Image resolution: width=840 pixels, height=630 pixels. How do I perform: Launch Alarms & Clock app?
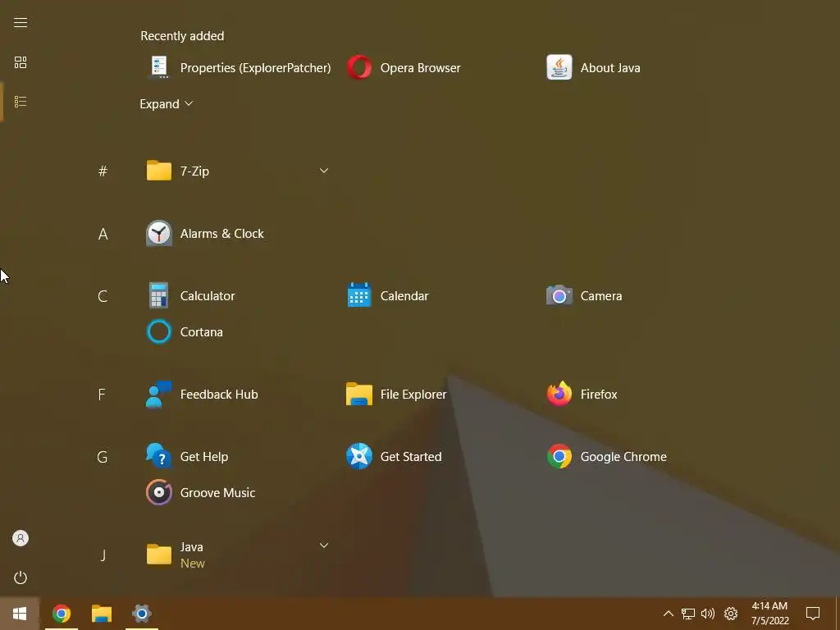[205, 234]
